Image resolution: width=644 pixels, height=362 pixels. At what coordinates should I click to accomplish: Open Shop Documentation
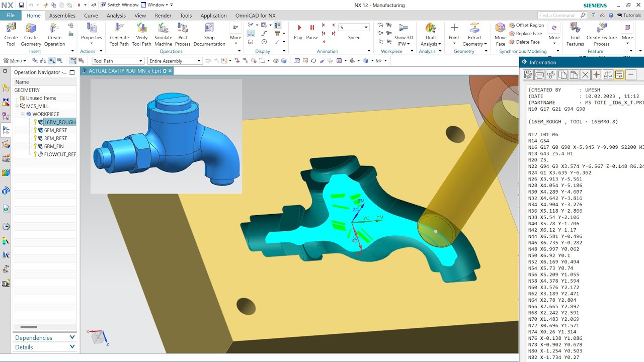click(x=209, y=34)
